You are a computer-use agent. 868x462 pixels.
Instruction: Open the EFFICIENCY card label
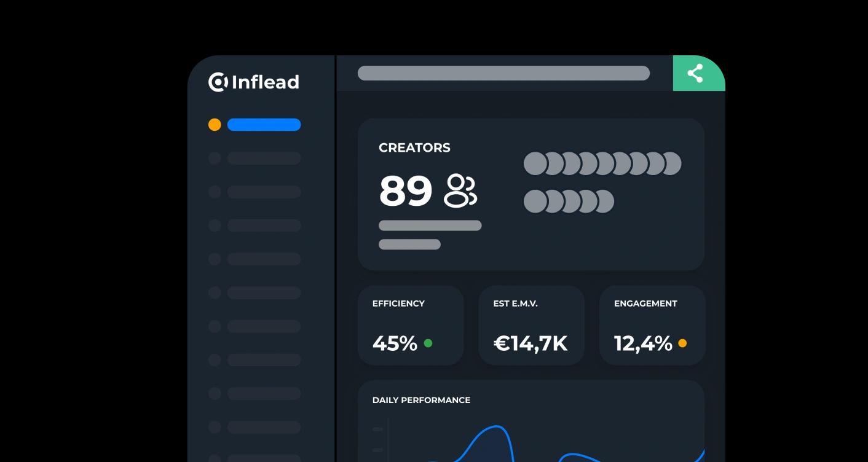coord(398,303)
